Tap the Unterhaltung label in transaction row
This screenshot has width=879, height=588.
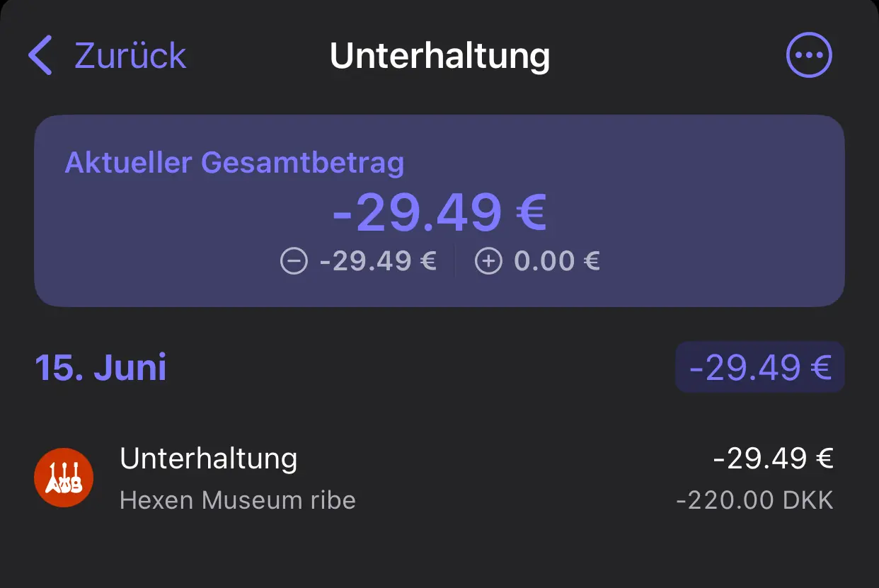(x=209, y=459)
